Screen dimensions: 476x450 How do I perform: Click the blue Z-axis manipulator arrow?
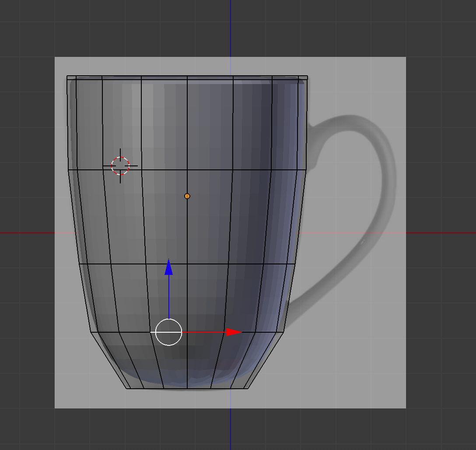point(169,267)
